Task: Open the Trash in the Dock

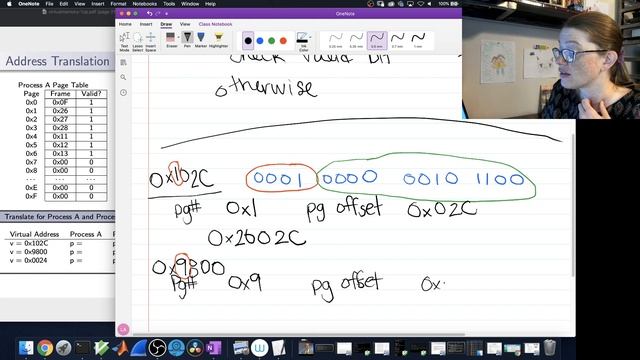Action: 550,348
